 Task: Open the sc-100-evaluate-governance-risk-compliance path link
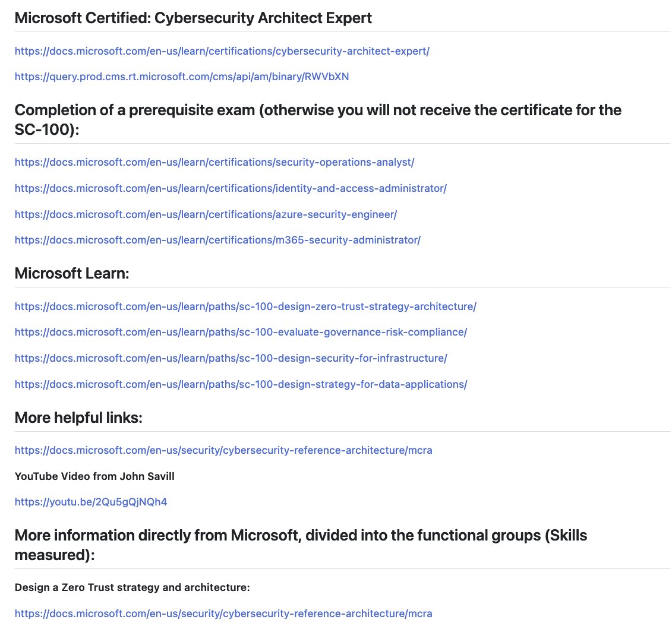[x=241, y=332]
